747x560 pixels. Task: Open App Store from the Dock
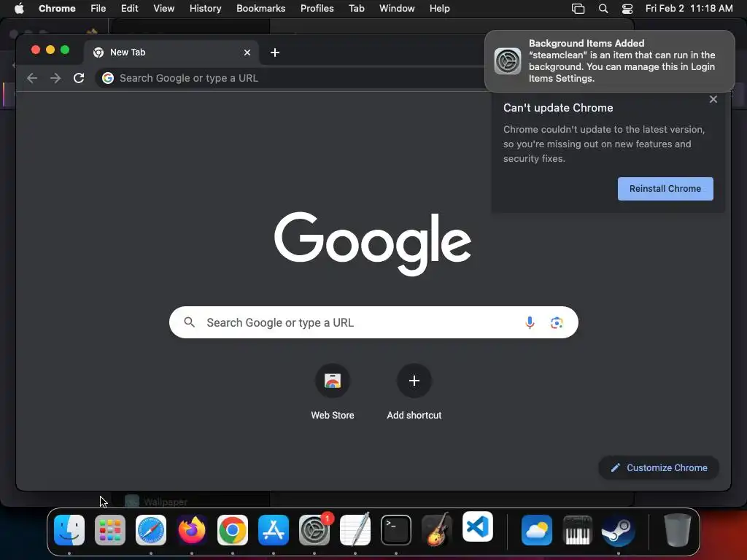[x=274, y=529]
